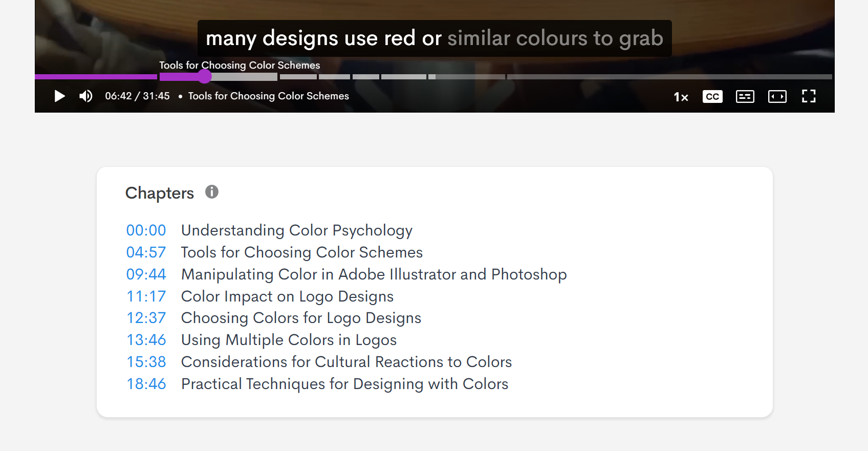Click the long final timeline segment
Viewport: 868px width, 451px height.
669,77
